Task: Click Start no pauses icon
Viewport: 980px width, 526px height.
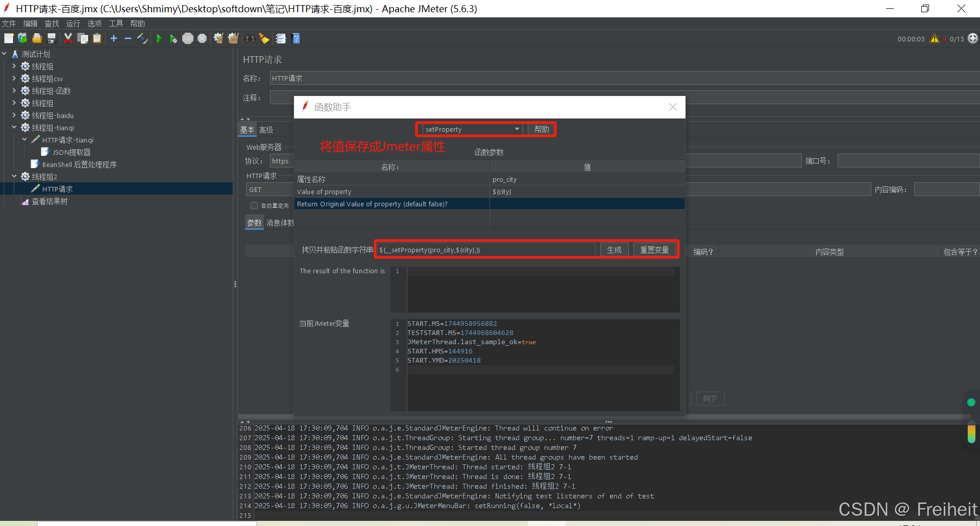Action: (x=174, y=38)
